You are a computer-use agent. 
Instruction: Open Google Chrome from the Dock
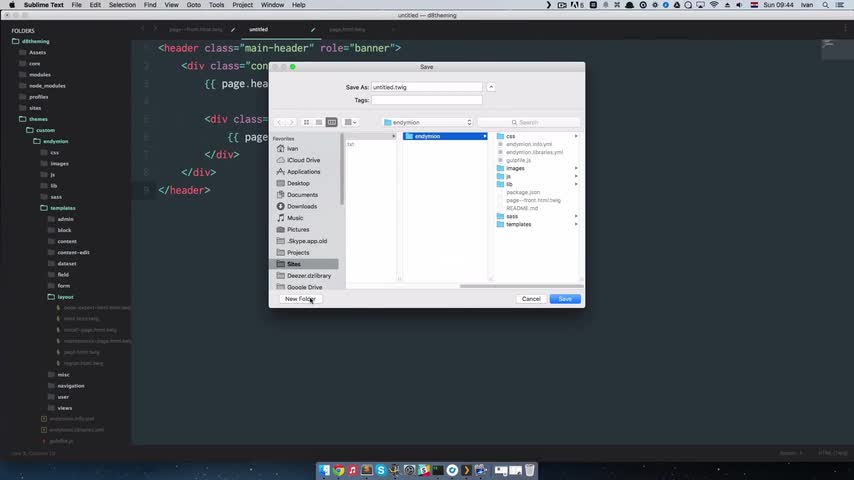point(339,470)
